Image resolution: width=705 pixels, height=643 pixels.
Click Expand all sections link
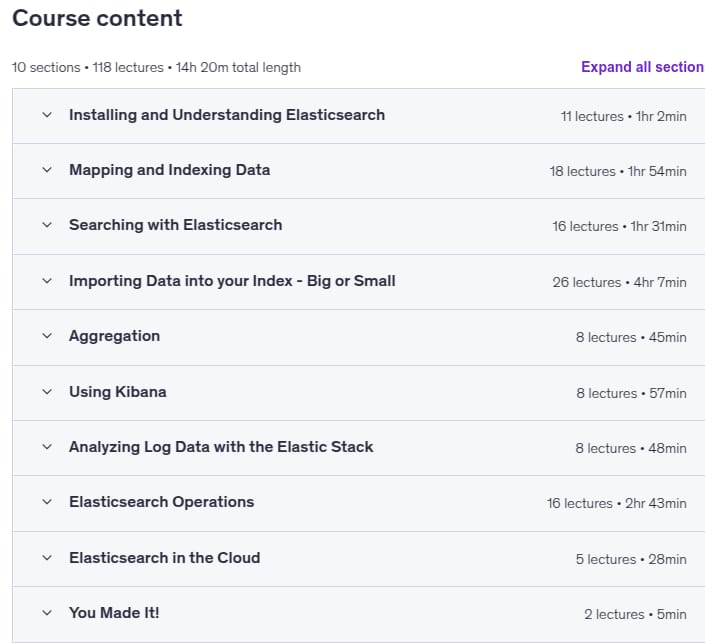tap(643, 67)
